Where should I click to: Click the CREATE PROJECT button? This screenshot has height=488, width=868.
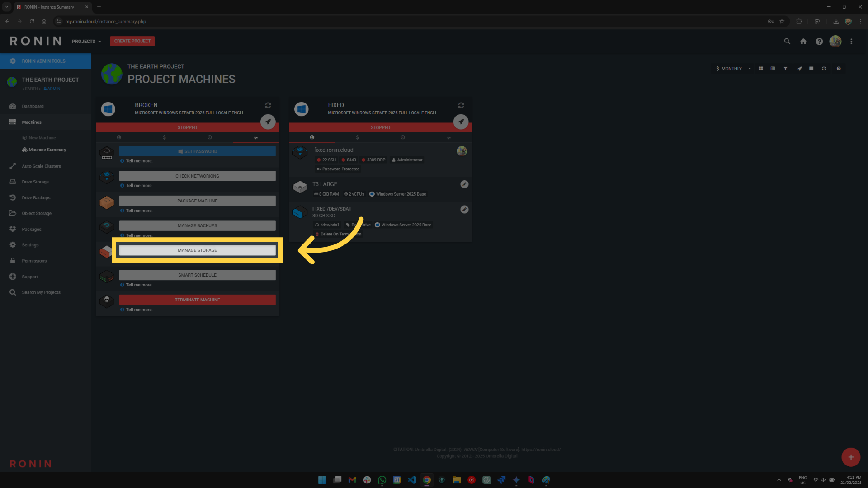point(132,41)
